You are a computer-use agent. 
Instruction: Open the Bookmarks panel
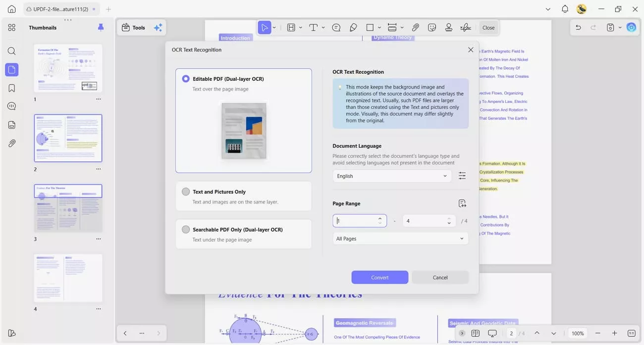click(11, 88)
